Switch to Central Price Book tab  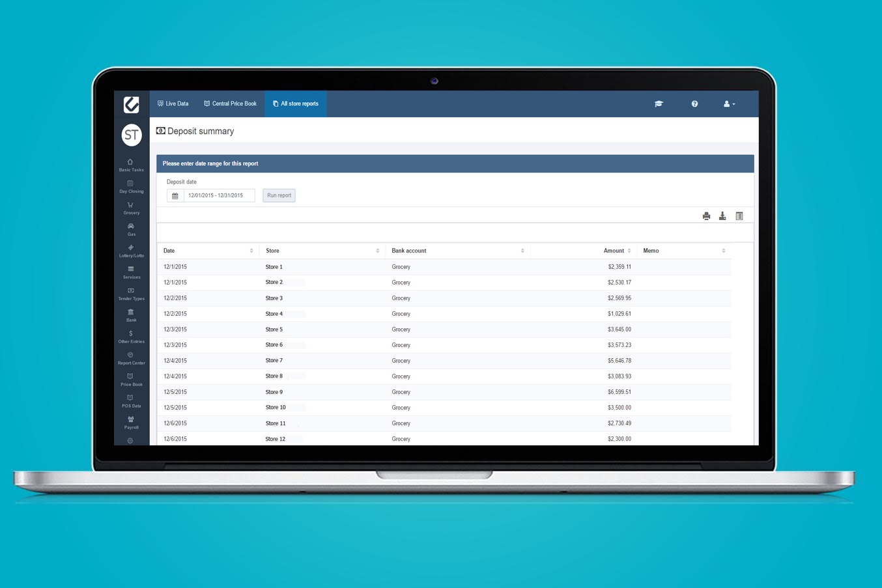[x=231, y=104]
